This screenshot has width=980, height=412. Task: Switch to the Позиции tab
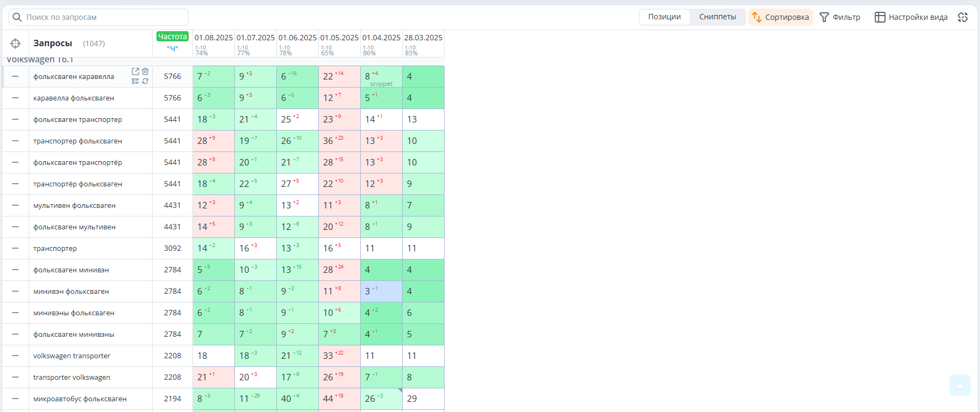664,17
